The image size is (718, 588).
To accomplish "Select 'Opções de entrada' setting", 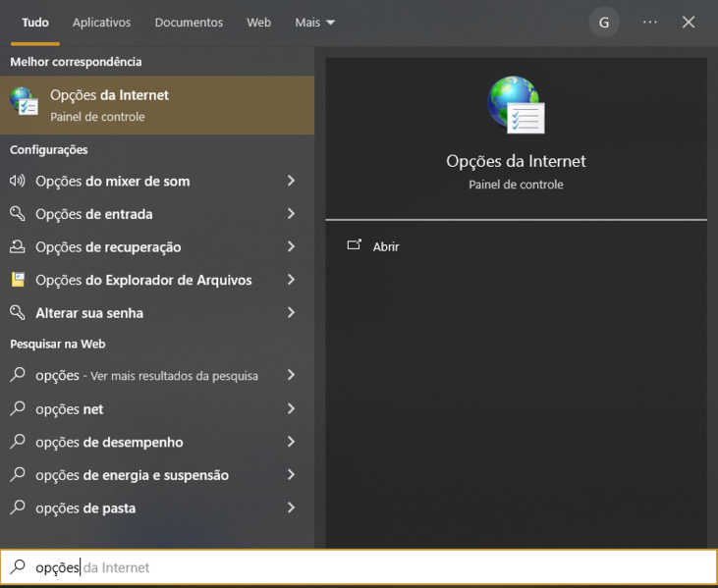I will click(157, 214).
